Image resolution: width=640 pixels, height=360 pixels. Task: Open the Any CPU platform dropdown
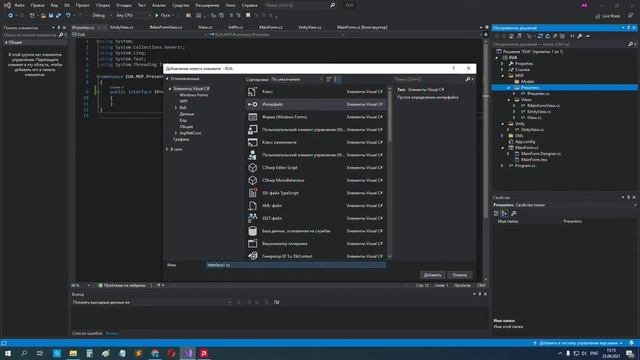pyautogui.click(x=133, y=16)
